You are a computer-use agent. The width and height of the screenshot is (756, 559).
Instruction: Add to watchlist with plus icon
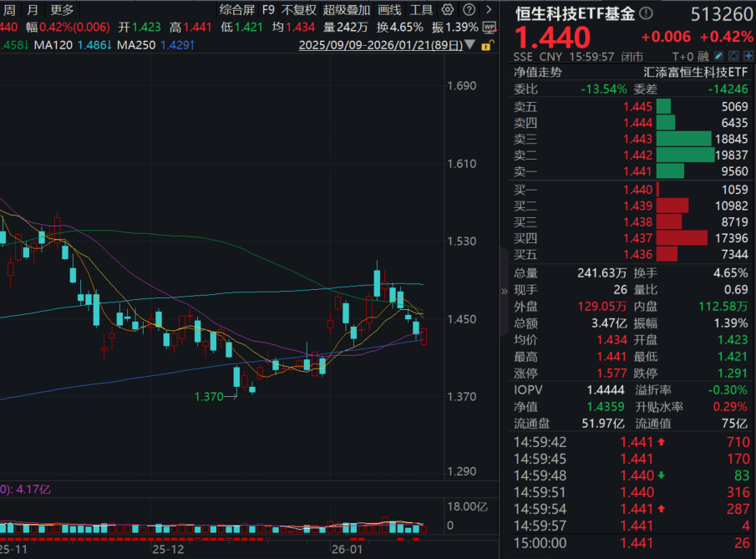point(748,56)
